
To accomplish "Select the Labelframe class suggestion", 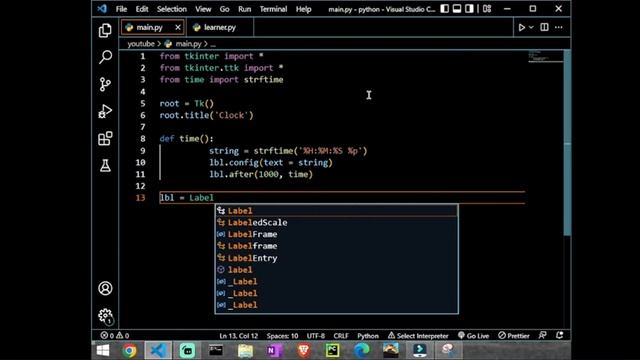I will (x=336, y=246).
